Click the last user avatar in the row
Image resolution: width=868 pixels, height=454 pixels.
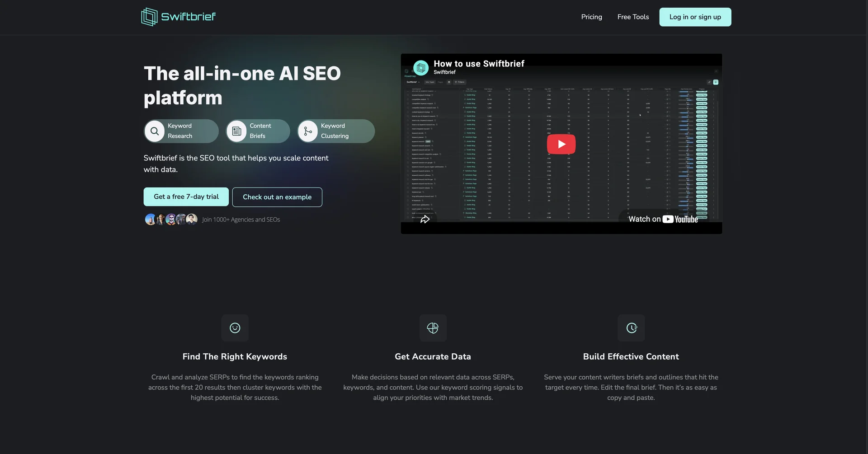pyautogui.click(x=192, y=220)
